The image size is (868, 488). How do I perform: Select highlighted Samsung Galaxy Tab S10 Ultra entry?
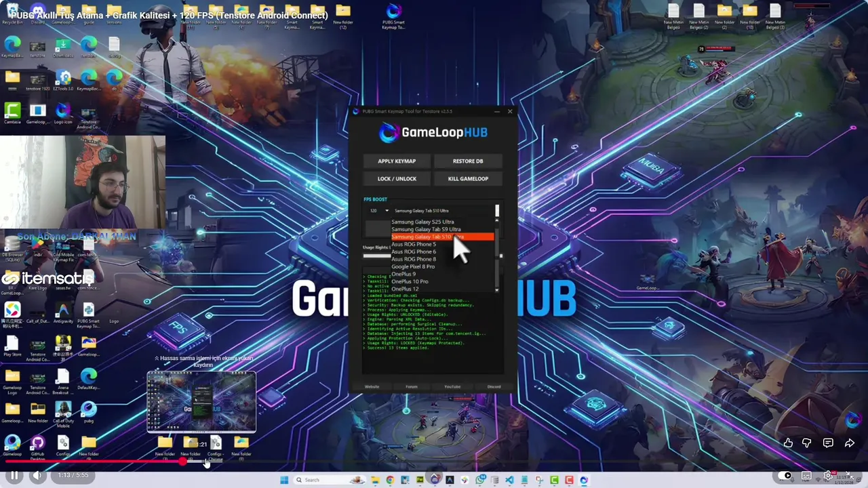442,237
